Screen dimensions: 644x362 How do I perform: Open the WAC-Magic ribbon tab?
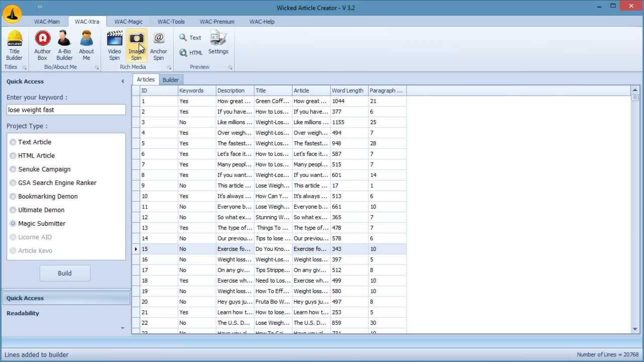pyautogui.click(x=128, y=22)
